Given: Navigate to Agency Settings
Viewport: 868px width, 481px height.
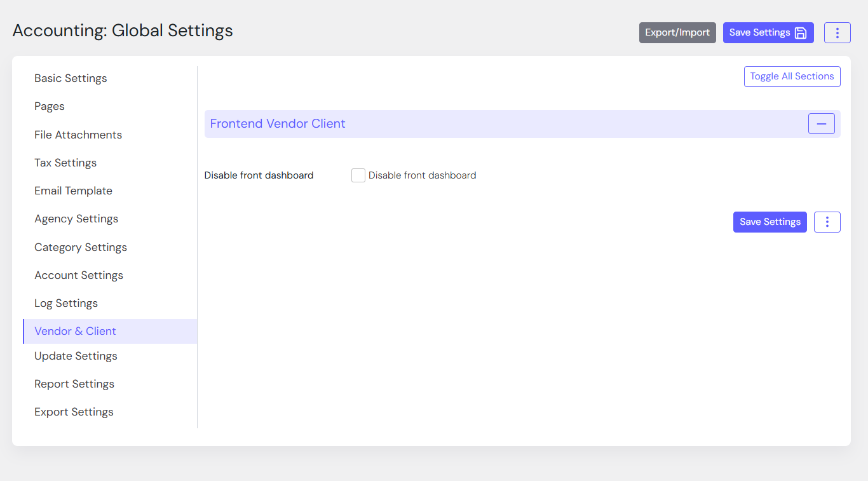Looking at the screenshot, I should [76, 219].
